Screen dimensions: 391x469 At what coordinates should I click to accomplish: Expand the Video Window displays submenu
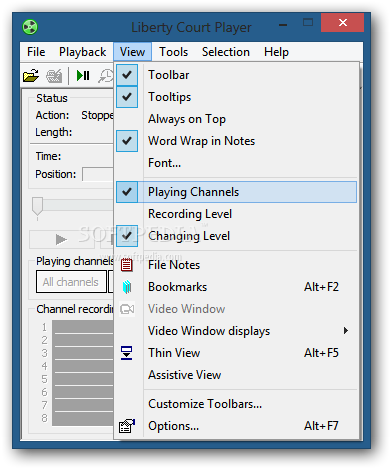coord(237,331)
